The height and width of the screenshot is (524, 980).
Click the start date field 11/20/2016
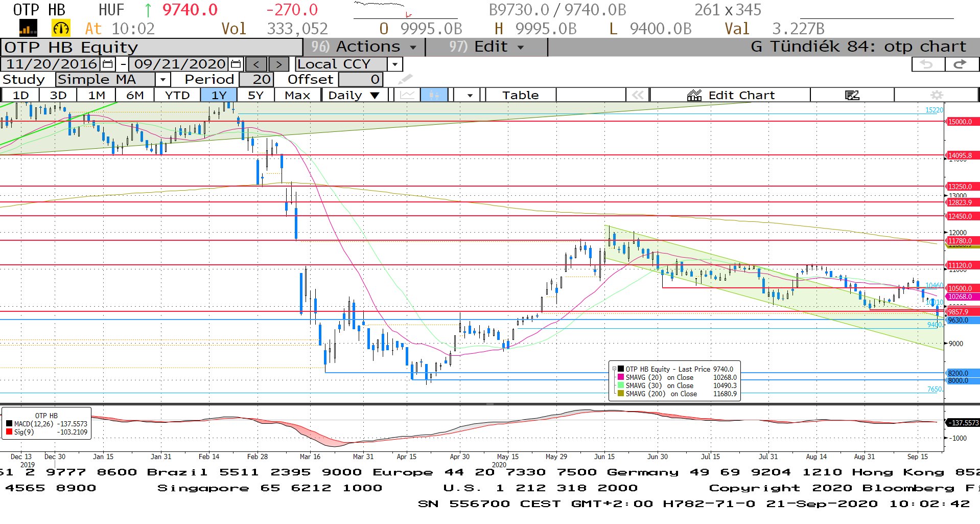click(x=51, y=64)
